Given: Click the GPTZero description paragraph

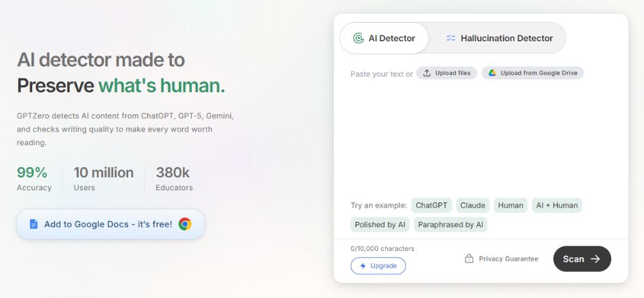Looking at the screenshot, I should point(126,129).
